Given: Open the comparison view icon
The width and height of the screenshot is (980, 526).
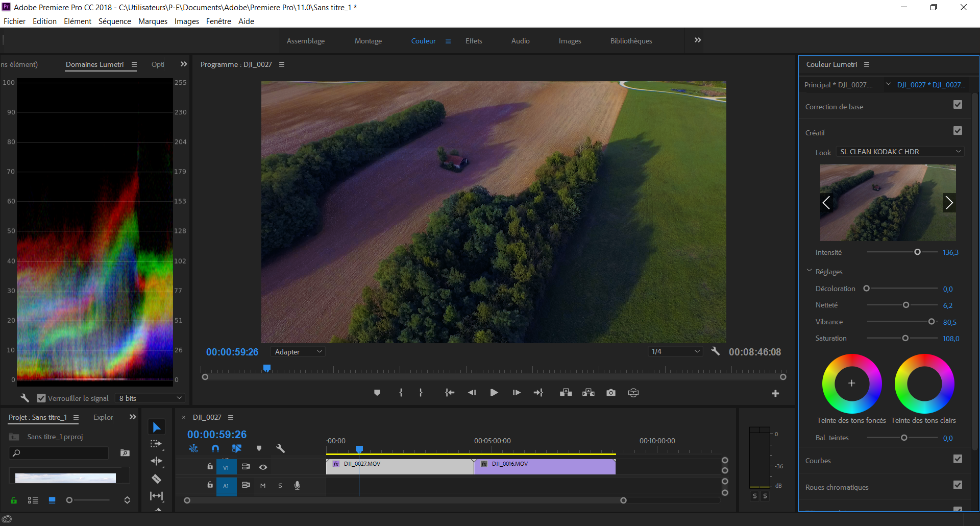Looking at the screenshot, I should point(633,393).
